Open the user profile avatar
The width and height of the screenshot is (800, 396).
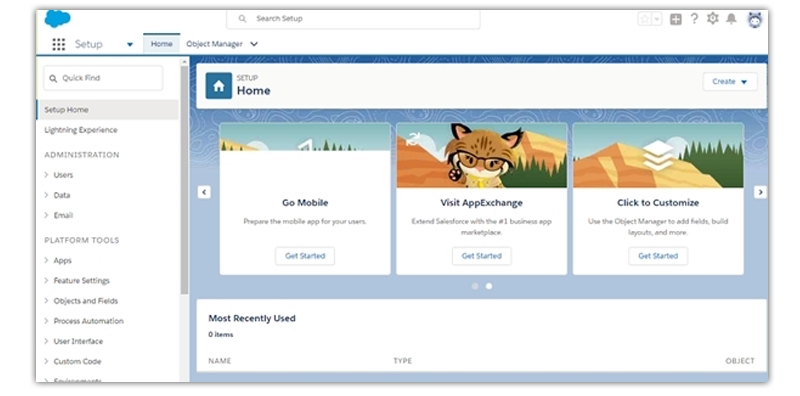pos(755,19)
